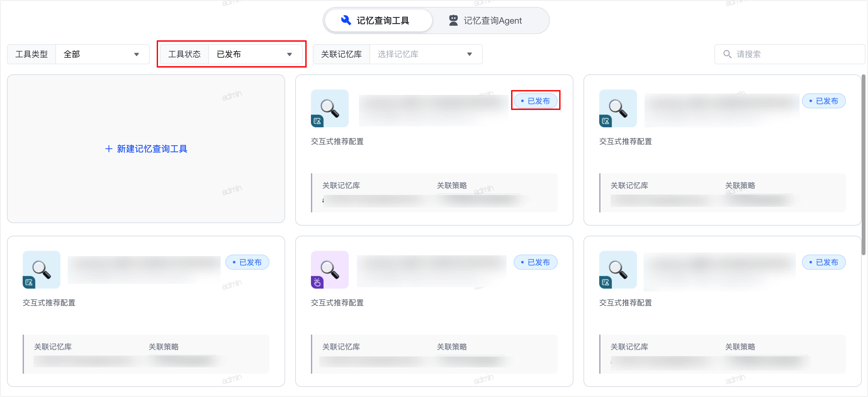Viewport: 868px width, 397px height.
Task: Click the wrench icon in 记忆查询工具 tab
Action: (346, 20)
